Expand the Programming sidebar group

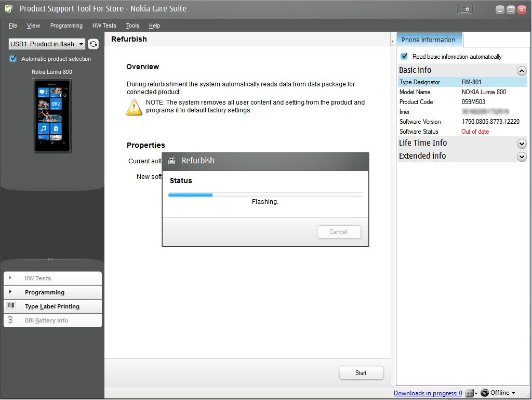pos(52,292)
